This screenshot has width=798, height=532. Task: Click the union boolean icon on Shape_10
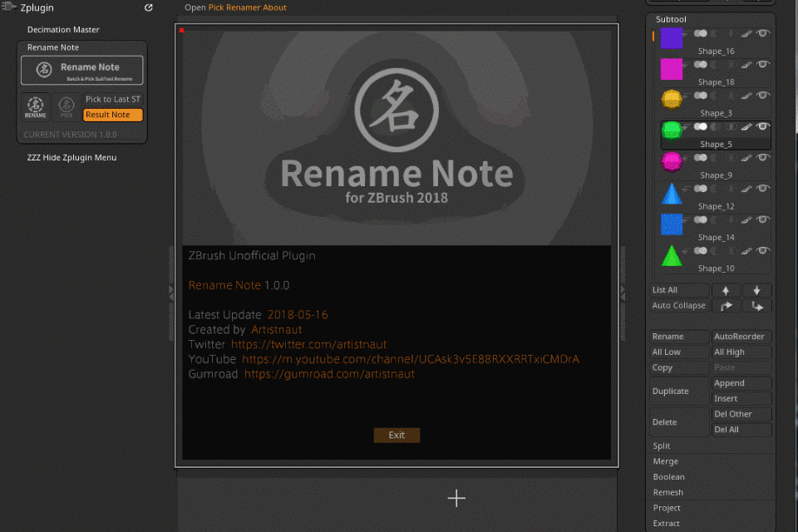click(700, 251)
